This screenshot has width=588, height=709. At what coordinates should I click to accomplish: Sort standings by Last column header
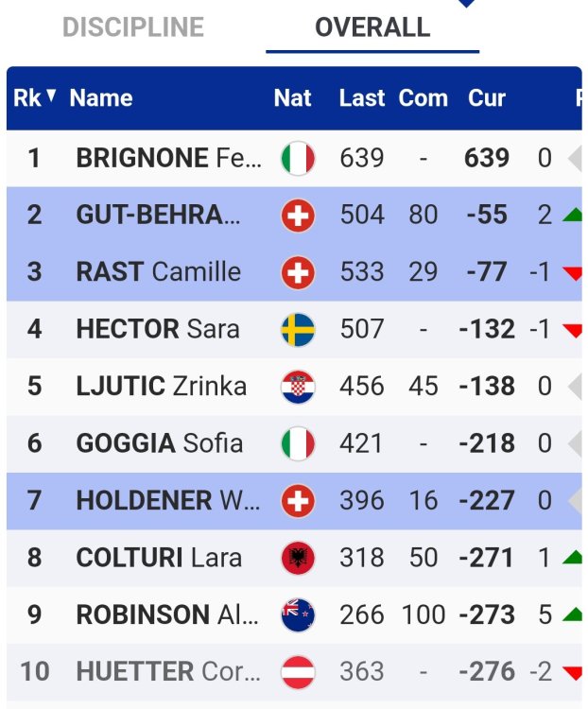362,98
